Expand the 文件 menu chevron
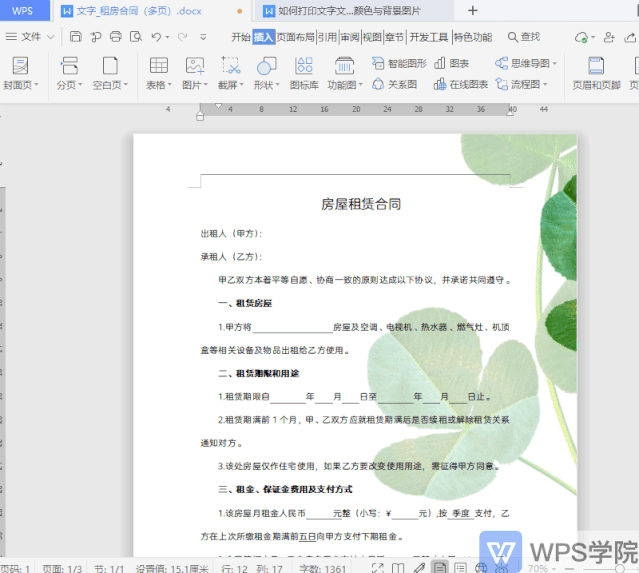The width and height of the screenshot is (639, 573). coord(51,37)
